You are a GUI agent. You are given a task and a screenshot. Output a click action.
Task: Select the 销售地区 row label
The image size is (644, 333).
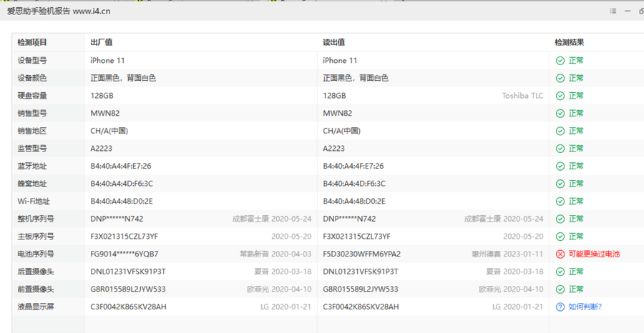32,131
